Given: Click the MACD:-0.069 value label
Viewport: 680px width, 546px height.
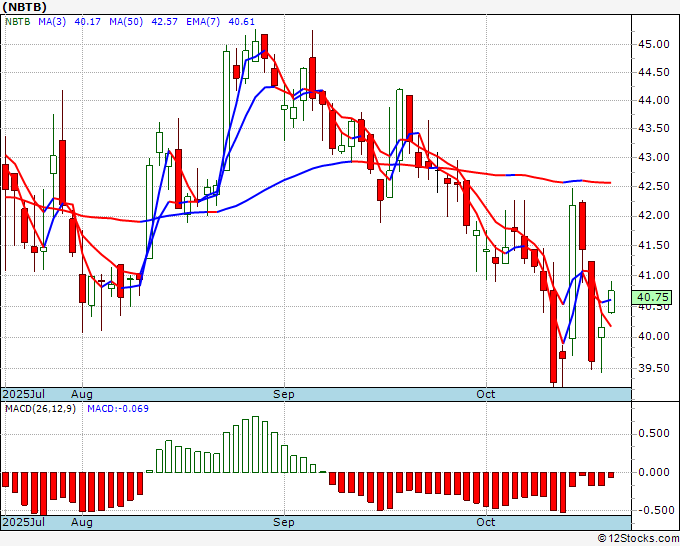Looking at the screenshot, I should click(x=118, y=409).
